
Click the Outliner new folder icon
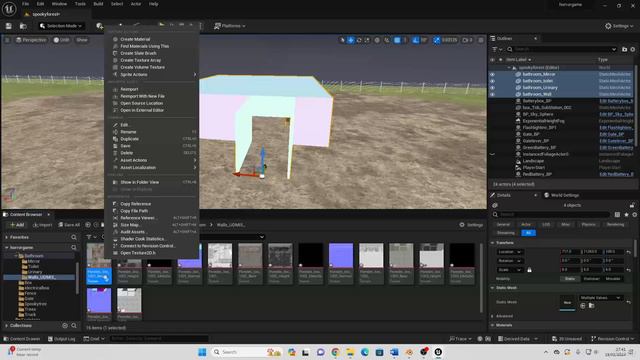[x=624, y=49]
